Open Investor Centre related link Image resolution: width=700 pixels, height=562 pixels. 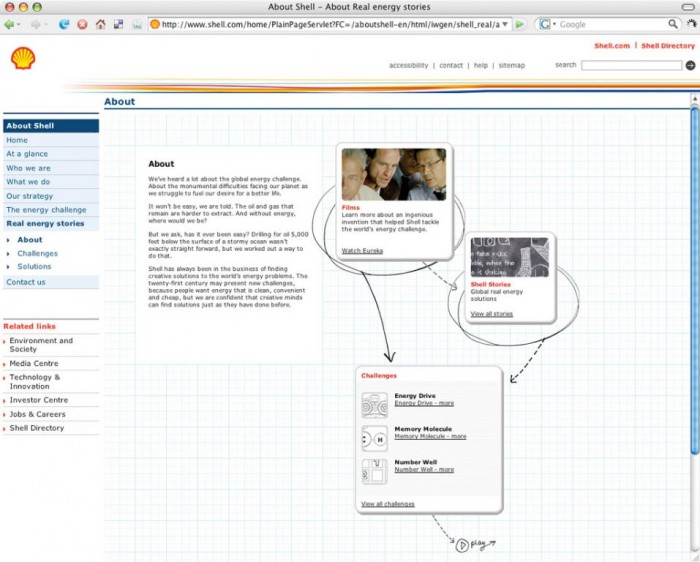39,400
